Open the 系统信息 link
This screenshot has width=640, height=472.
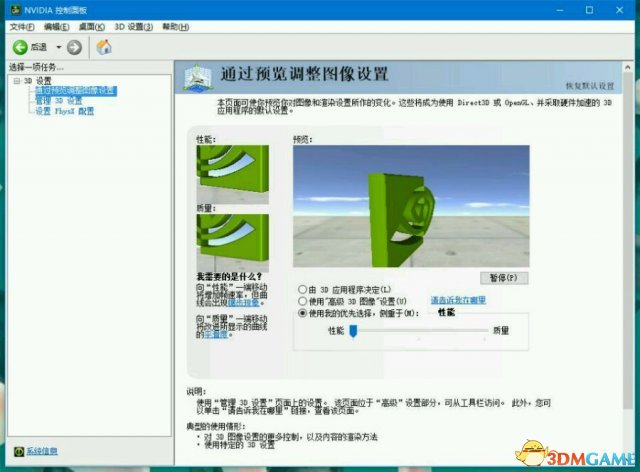42,451
